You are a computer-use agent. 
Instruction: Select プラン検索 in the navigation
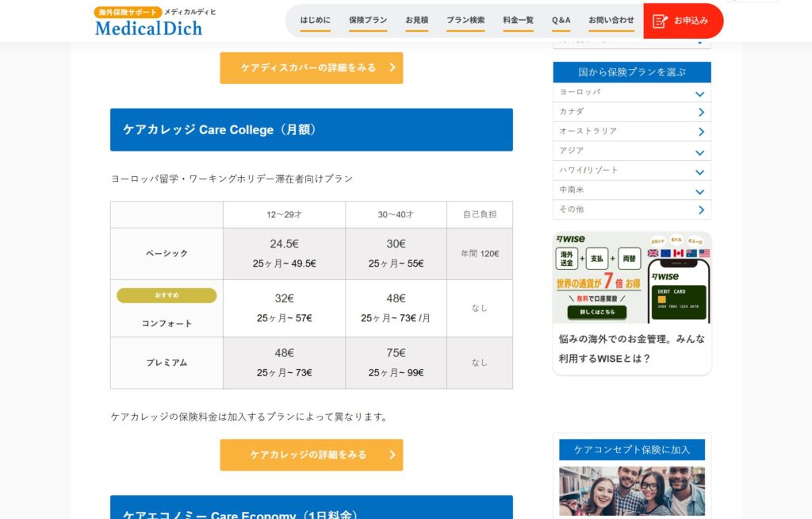[465, 20]
